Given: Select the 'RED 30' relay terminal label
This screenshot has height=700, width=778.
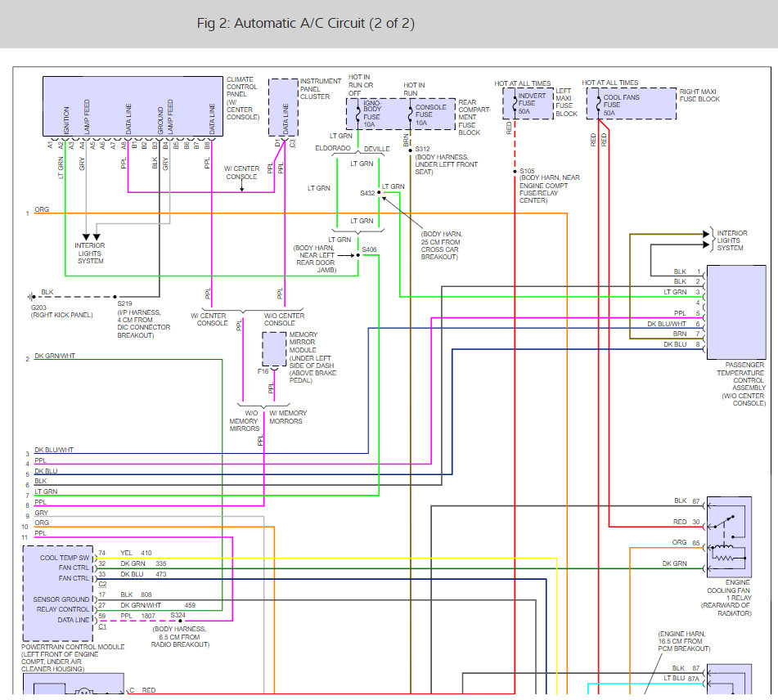Looking at the screenshot, I should (686, 522).
